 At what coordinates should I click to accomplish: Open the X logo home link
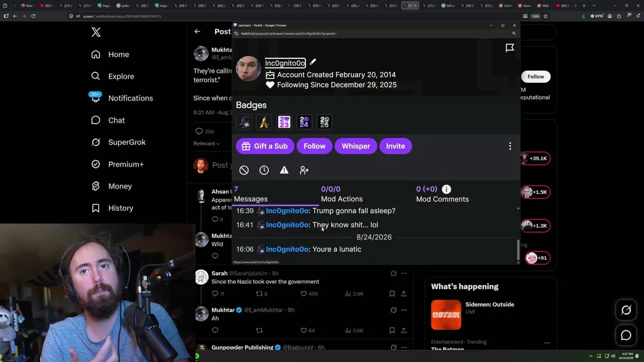tap(96, 33)
